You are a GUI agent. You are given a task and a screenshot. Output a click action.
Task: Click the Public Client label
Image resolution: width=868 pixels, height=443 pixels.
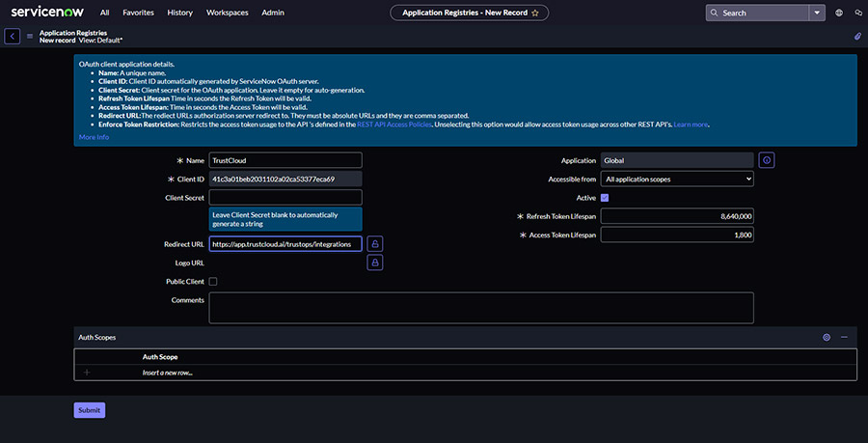(x=185, y=281)
